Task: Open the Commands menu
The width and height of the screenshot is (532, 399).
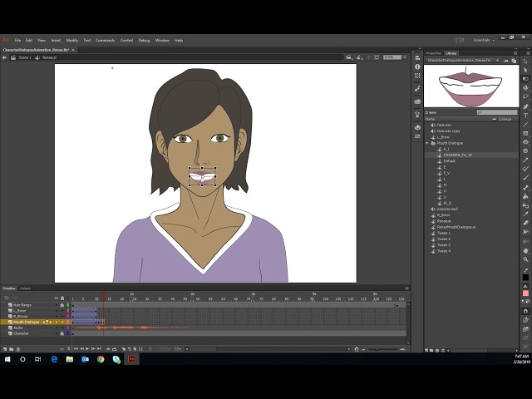Action: click(106, 40)
